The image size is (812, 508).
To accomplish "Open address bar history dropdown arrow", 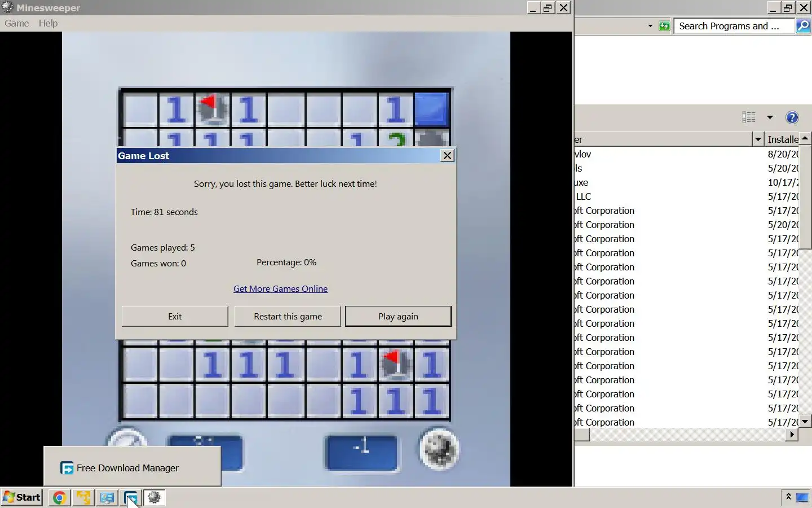I will tap(650, 26).
